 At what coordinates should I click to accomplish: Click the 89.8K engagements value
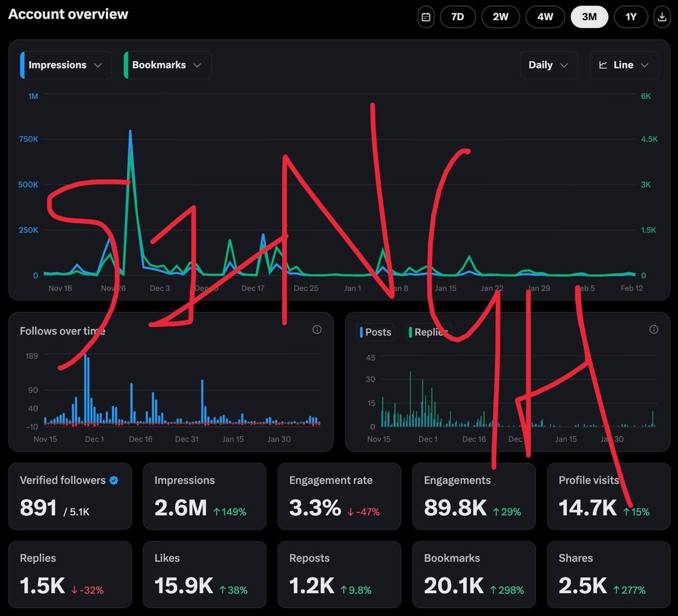click(455, 508)
